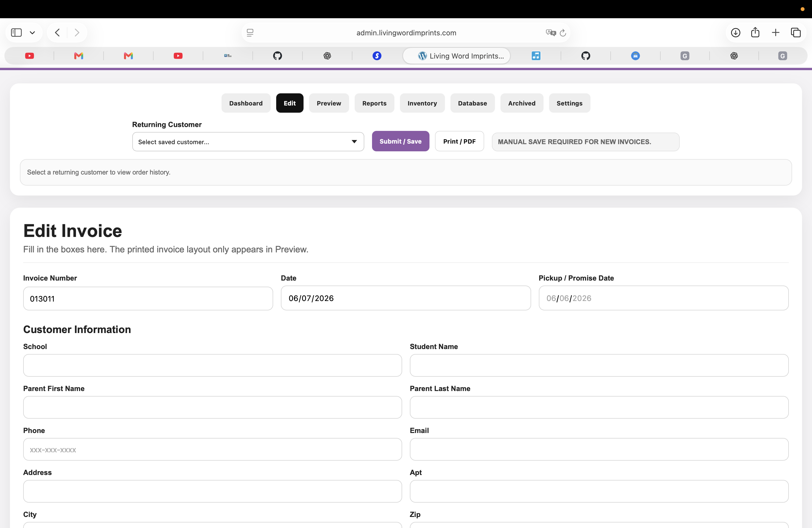Switch to the music note icon tab
The image size is (812, 528).
point(536,56)
